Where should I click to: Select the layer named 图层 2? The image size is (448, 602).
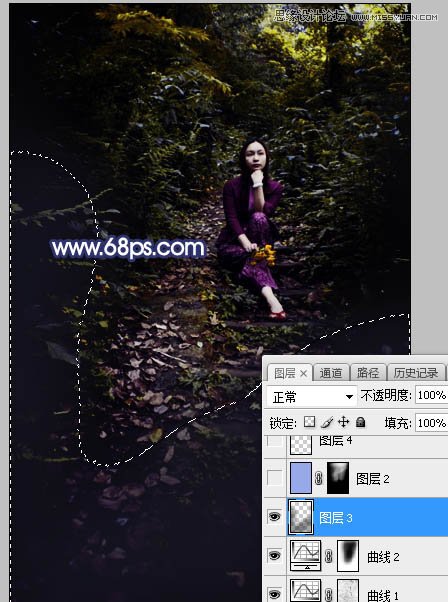point(373,479)
